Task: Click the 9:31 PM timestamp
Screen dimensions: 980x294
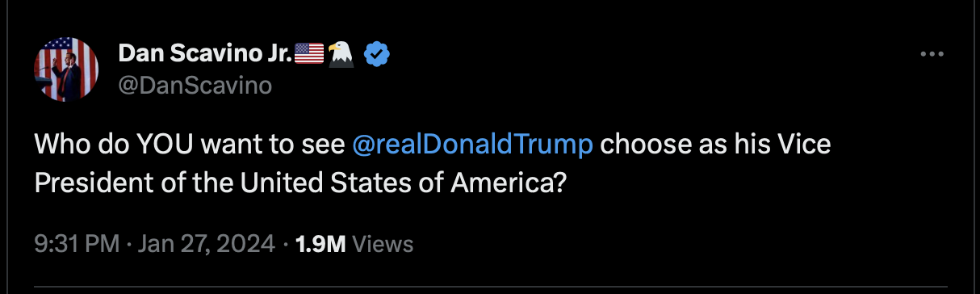Action: click(x=75, y=244)
